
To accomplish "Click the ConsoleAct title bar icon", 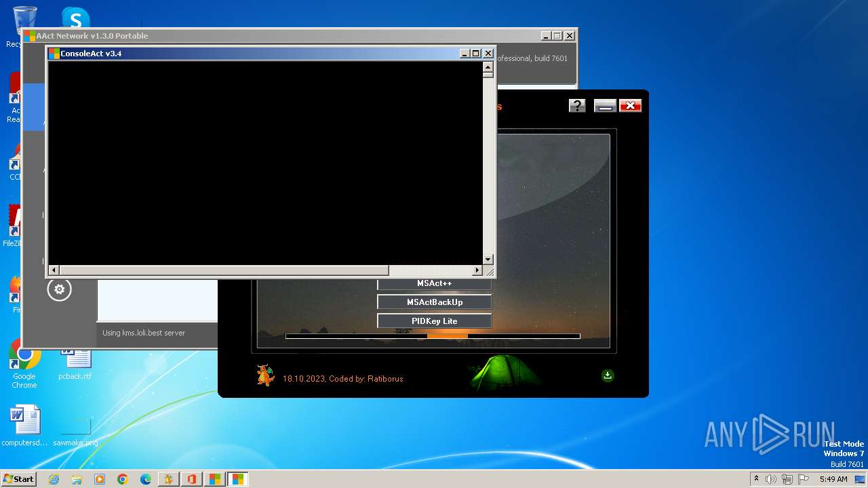I will [54, 54].
